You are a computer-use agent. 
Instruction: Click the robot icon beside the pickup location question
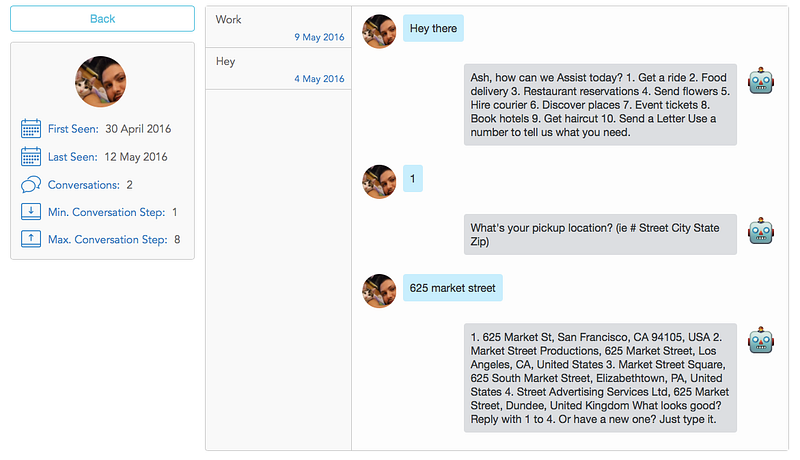[762, 231]
